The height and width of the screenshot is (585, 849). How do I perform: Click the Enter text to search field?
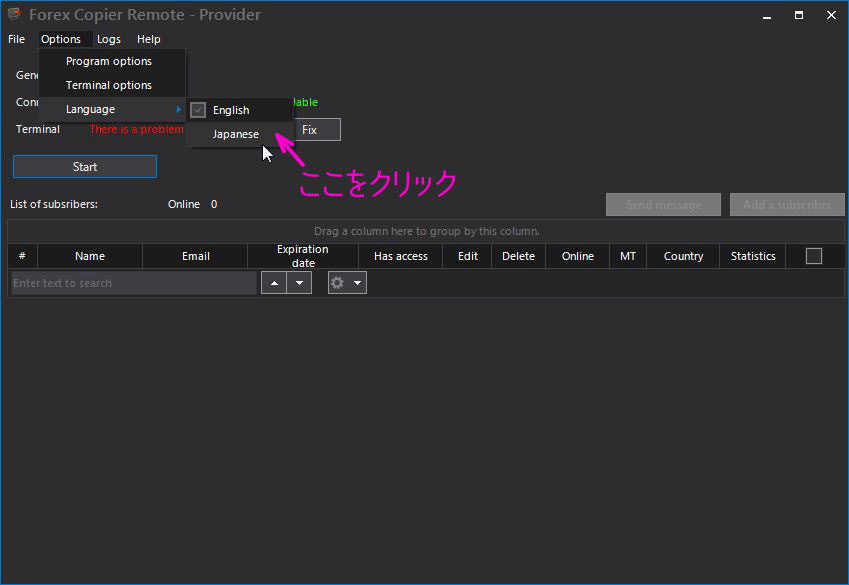click(130, 282)
